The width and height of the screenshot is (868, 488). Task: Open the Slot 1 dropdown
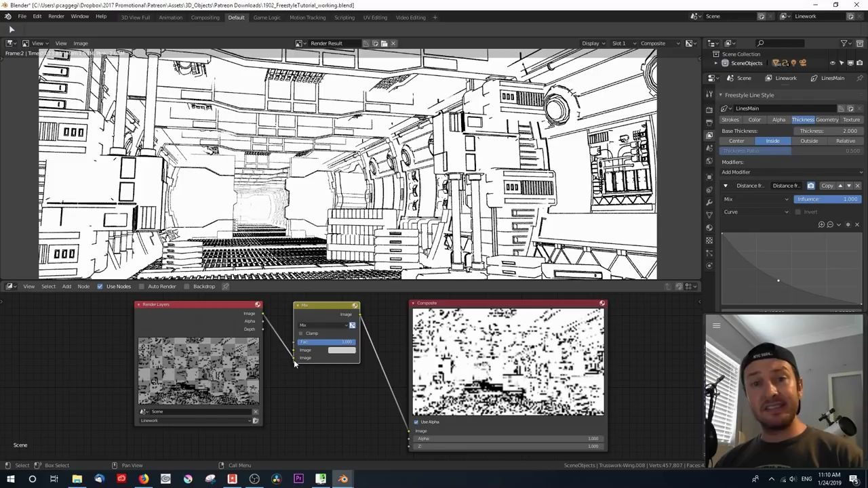pos(624,43)
